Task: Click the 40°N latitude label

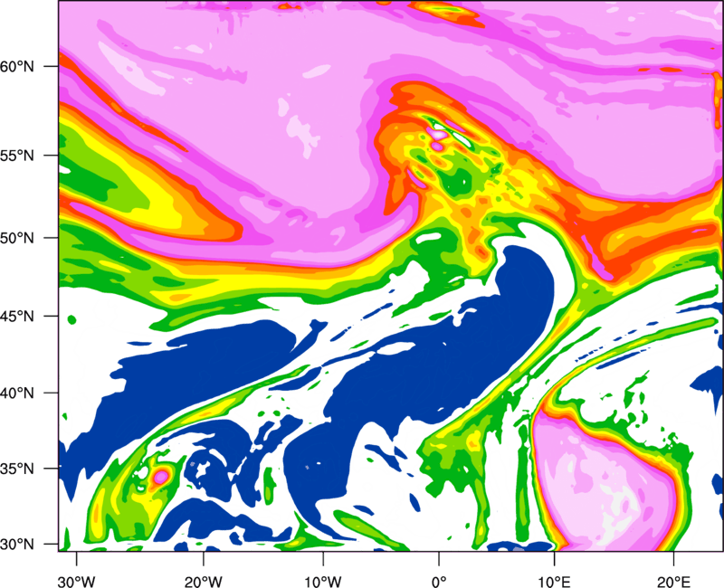Action: [17, 394]
